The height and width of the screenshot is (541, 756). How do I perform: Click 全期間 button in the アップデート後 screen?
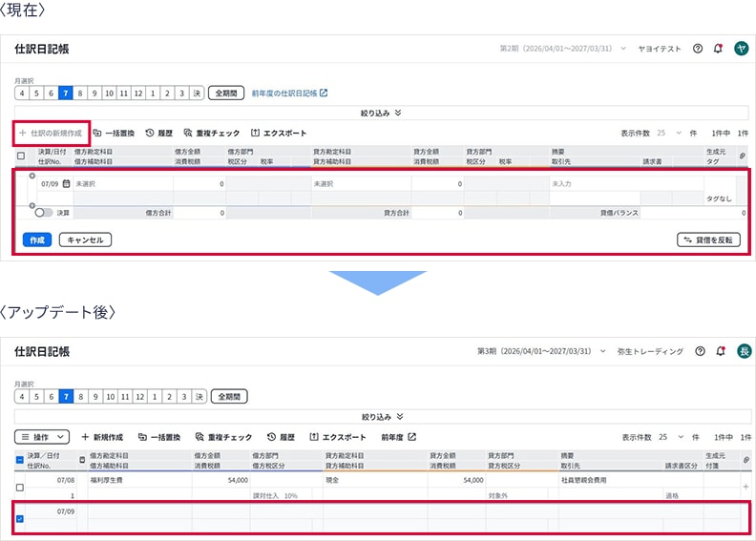pos(229,397)
